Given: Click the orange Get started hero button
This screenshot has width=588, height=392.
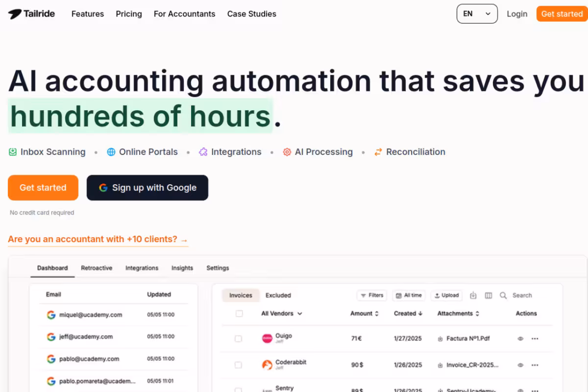Looking at the screenshot, I should coord(43,188).
